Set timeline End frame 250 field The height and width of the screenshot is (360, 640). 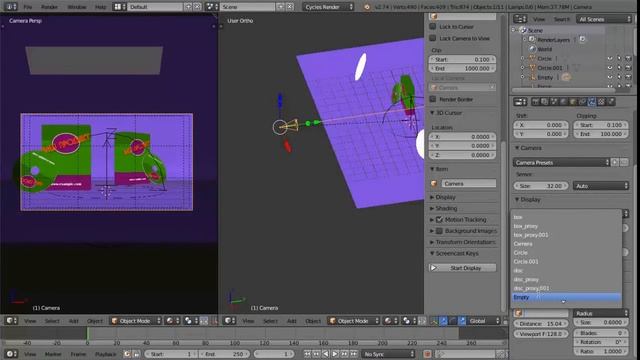click(x=224, y=354)
